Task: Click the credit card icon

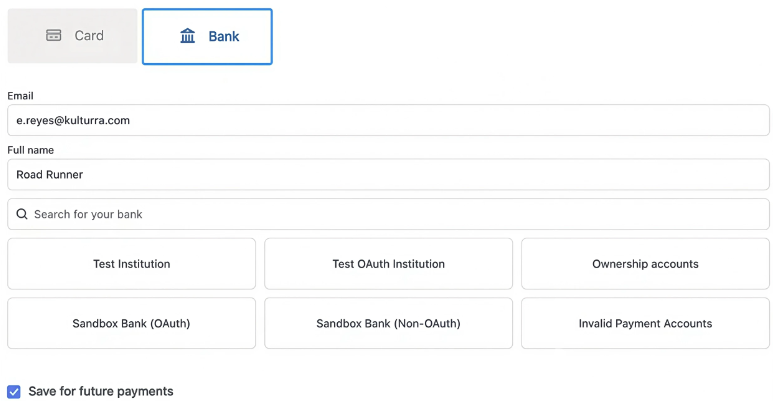Action: pos(54,36)
